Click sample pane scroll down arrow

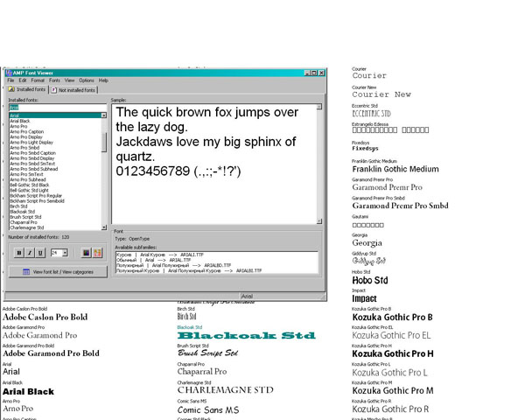319,221
